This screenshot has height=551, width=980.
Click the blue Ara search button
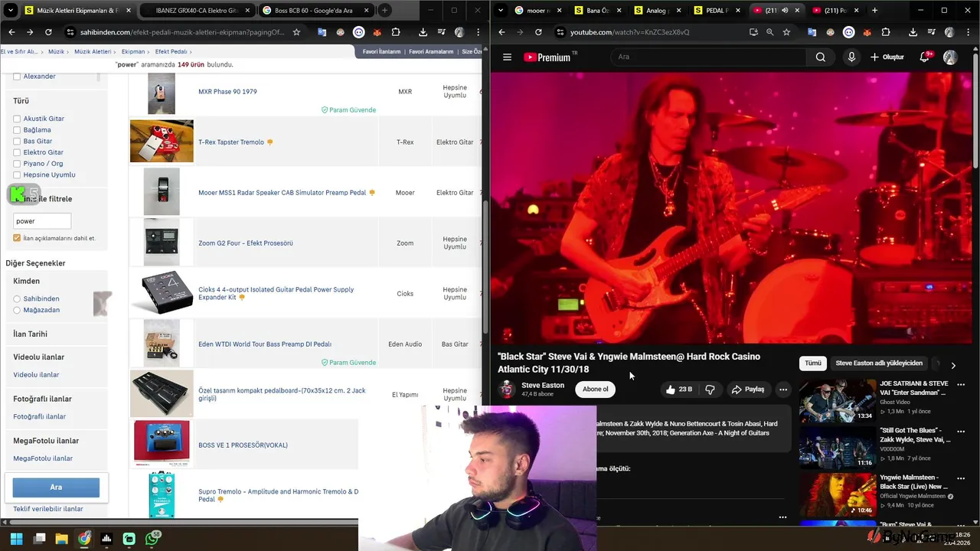(56, 487)
